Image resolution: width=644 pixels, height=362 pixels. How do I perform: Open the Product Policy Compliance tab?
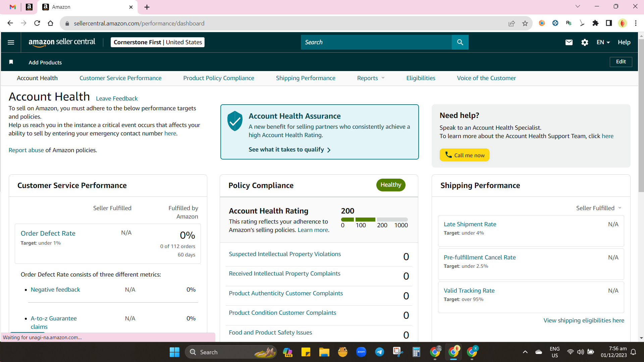pos(219,78)
